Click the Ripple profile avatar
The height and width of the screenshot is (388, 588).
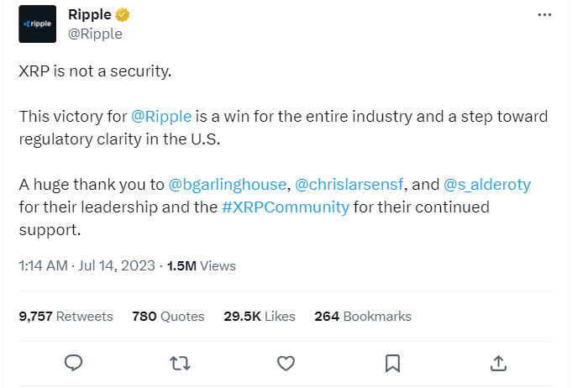(x=38, y=24)
